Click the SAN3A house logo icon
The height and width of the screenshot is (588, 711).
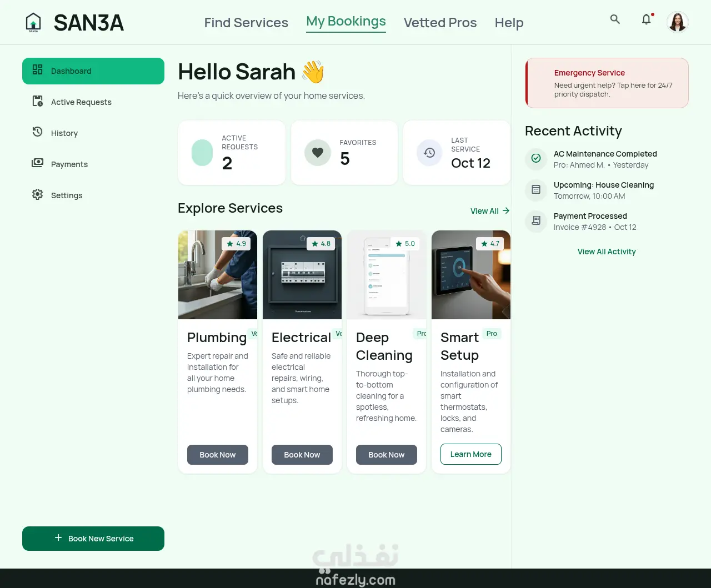(33, 22)
